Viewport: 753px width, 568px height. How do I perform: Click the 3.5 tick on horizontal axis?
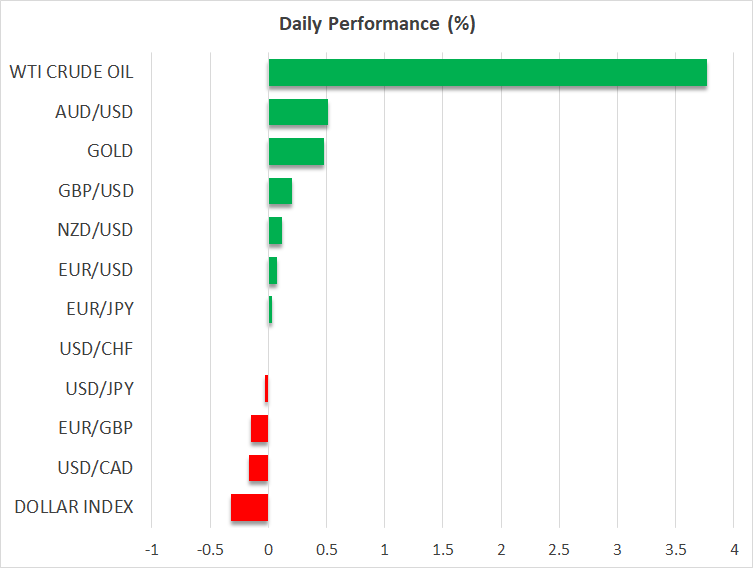coord(676,549)
